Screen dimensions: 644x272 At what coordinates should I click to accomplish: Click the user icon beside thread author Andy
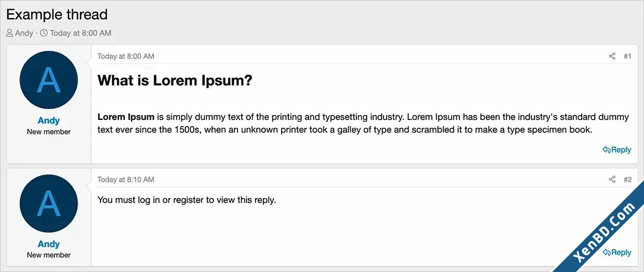(x=10, y=33)
